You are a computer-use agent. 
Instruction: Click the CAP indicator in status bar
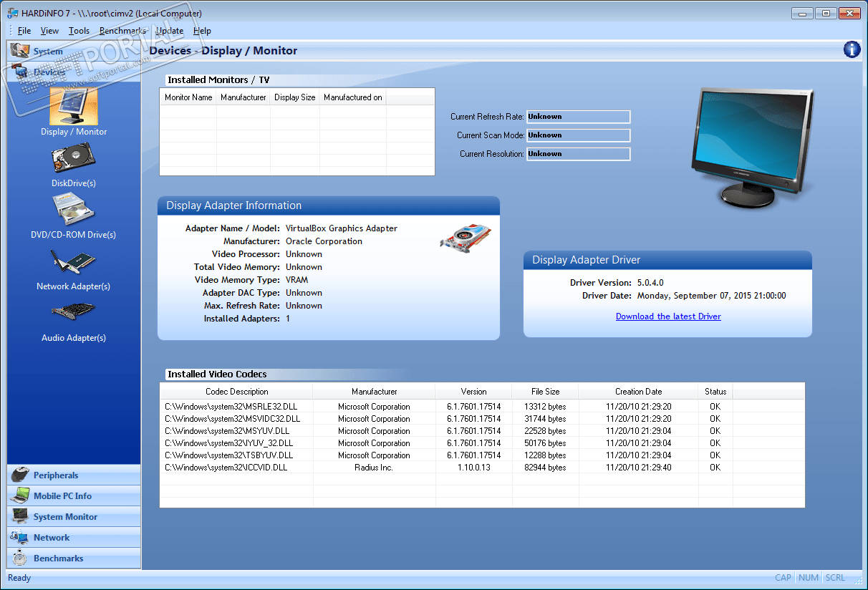click(783, 578)
